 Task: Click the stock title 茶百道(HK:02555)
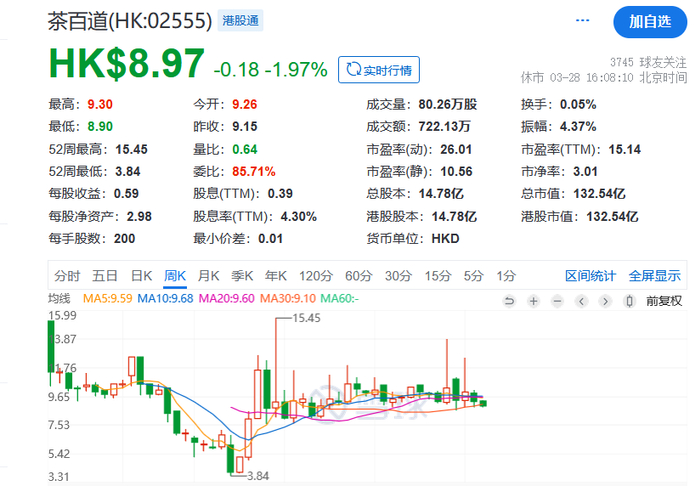pos(130,21)
